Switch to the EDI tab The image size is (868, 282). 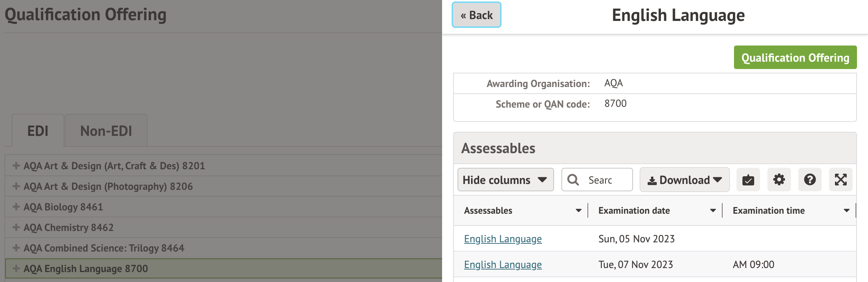(x=38, y=131)
